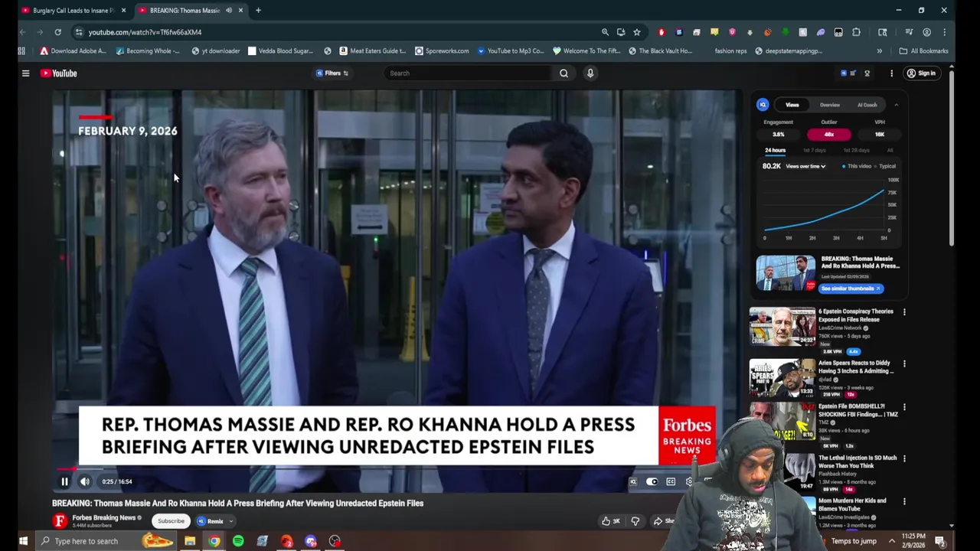Open options for 6 Epstein Conspiracy Theories video
Viewport: 980px width, 551px height.
coord(904,312)
